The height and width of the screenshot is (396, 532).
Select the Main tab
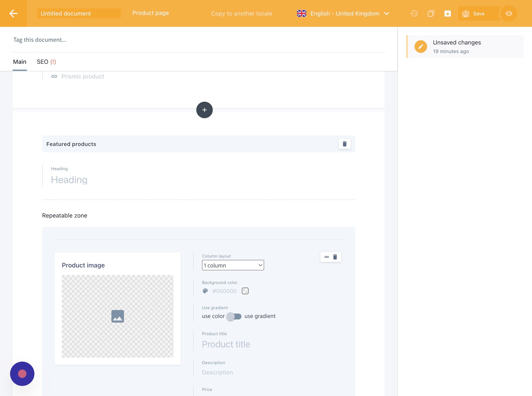click(20, 62)
